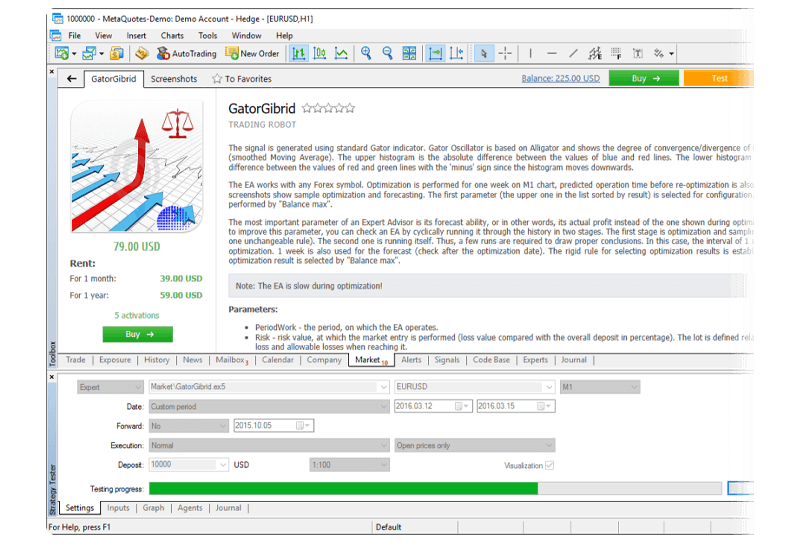Switch chart to bar chart mode
Screen dimensions: 800x550
pyautogui.click(x=298, y=53)
